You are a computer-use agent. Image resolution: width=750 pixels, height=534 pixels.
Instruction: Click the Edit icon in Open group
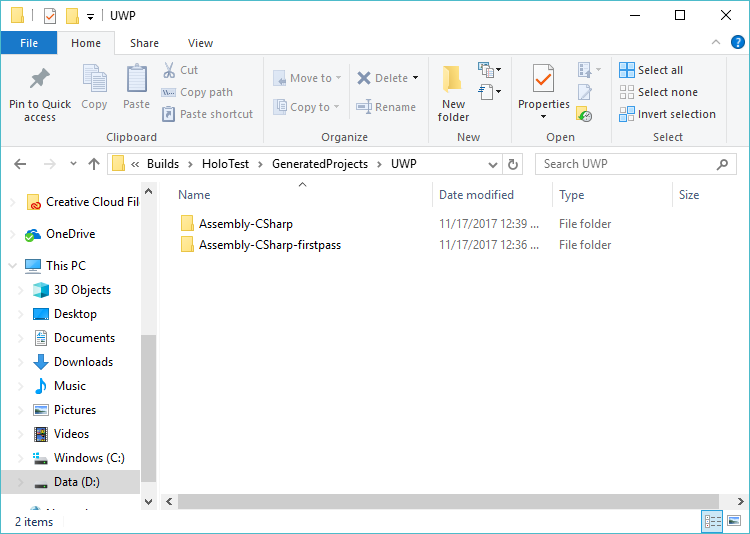(584, 92)
